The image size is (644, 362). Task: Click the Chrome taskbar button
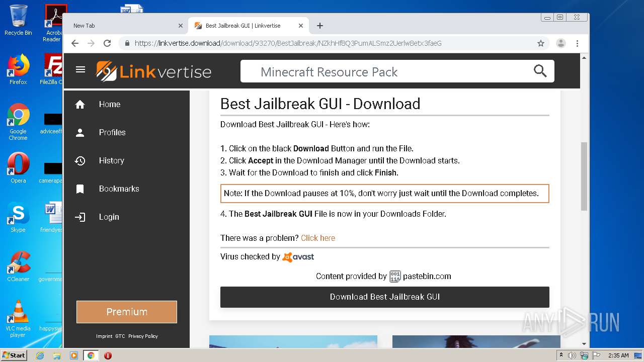click(91, 355)
